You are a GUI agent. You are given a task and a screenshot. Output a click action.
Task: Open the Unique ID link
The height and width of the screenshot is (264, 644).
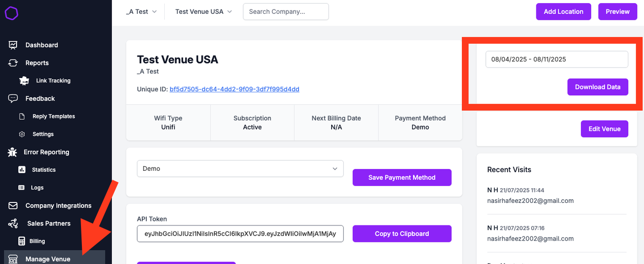point(235,89)
